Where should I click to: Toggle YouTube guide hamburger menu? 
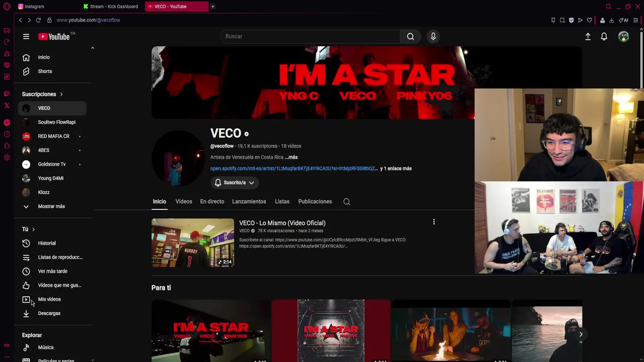pos(26,36)
